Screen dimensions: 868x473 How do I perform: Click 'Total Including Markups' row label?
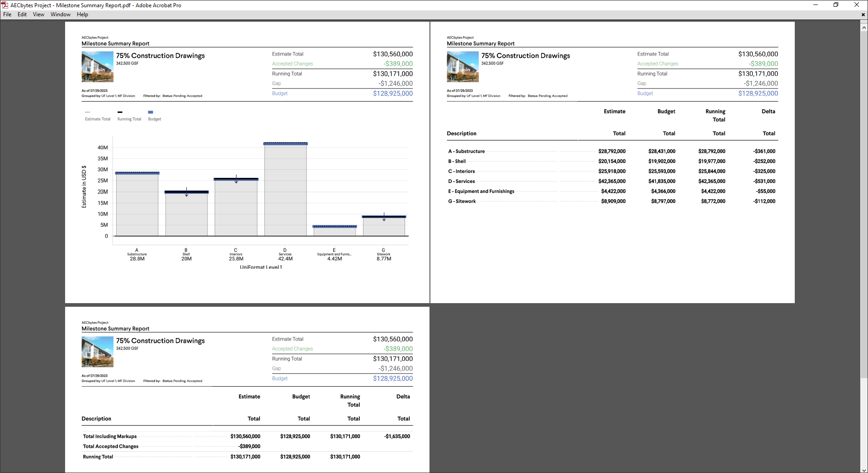(109, 436)
